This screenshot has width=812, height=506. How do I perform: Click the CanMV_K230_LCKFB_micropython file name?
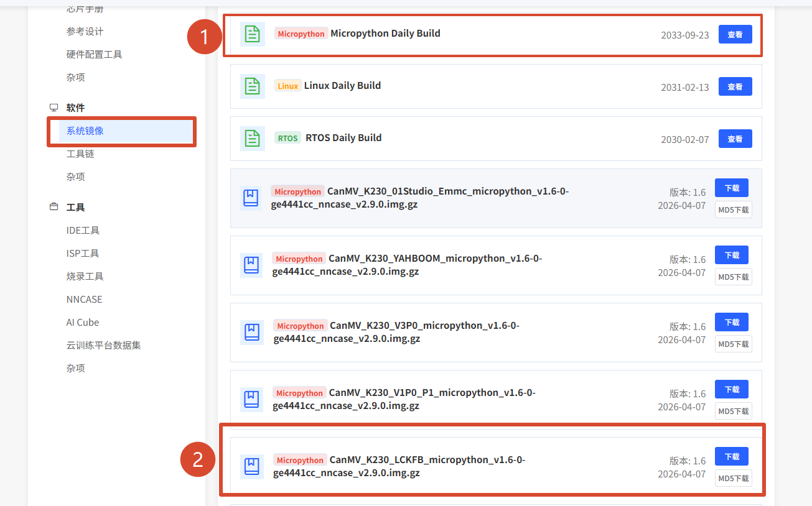(x=399, y=466)
